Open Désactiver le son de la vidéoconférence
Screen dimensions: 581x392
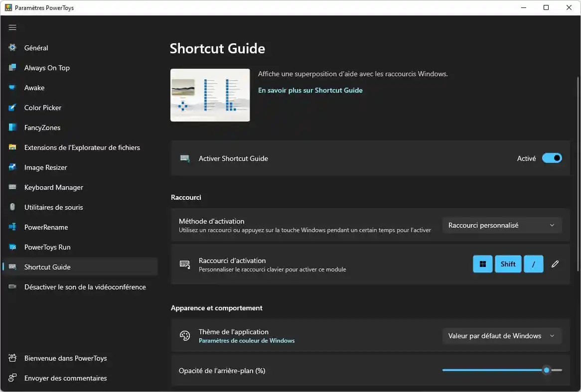[x=80, y=287]
